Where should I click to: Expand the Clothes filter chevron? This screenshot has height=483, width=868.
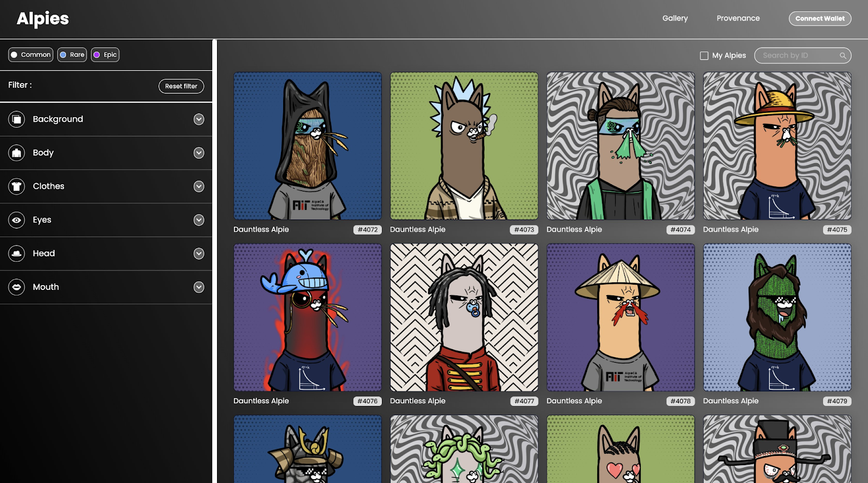tap(199, 186)
